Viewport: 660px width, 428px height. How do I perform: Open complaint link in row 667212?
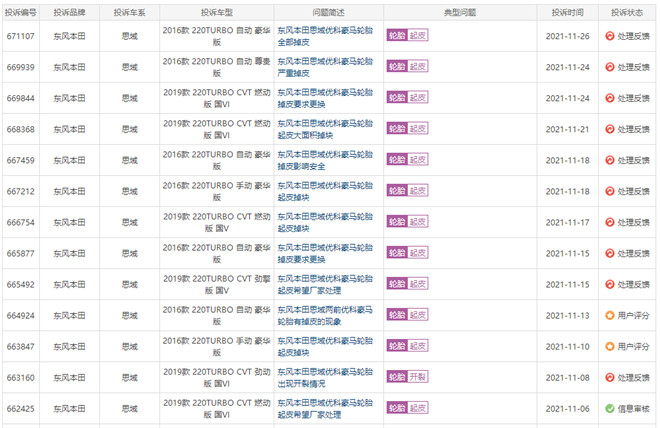tap(325, 191)
